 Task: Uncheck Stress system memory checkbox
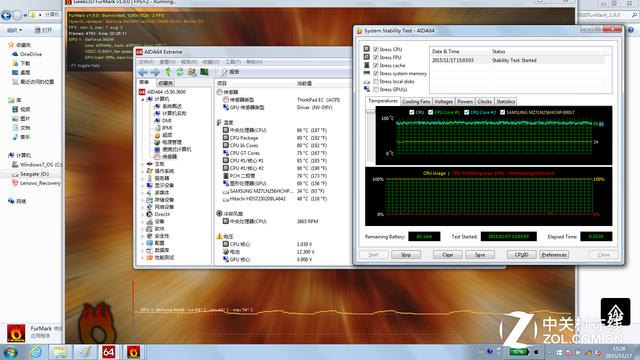tap(376, 73)
